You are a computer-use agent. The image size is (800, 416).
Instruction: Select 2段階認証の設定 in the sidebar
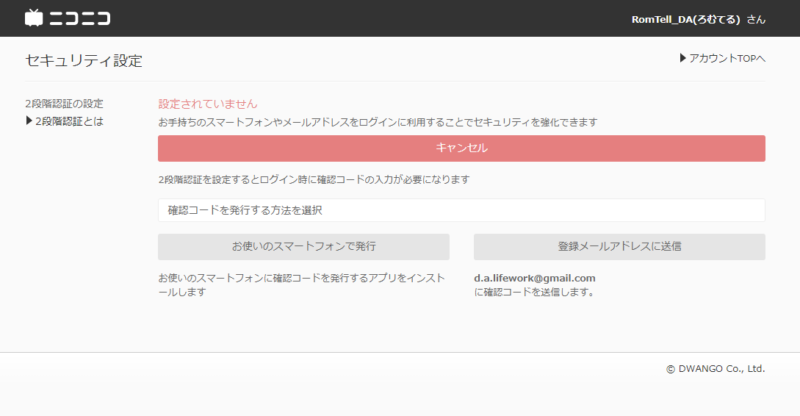click(x=64, y=103)
